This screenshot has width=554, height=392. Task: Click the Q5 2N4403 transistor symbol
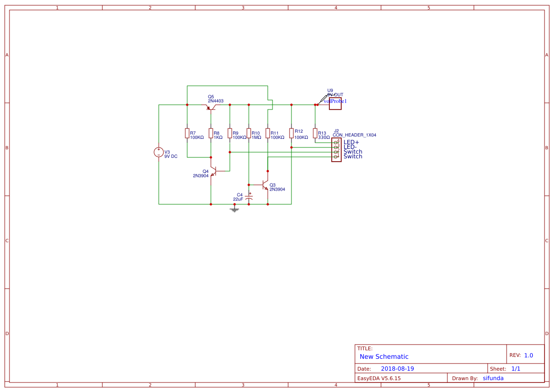211,107
